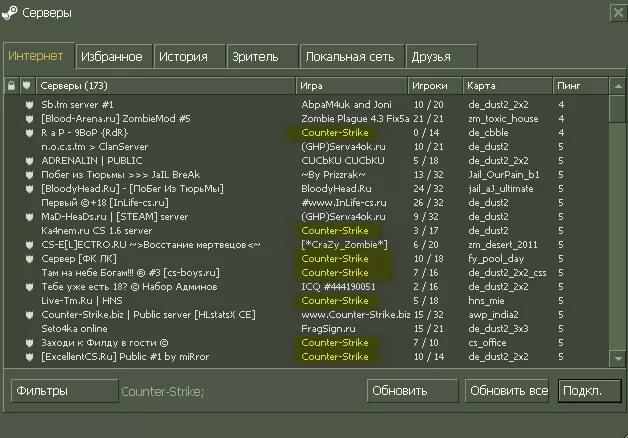
Task: Open the Интернет tab
Action: pyautogui.click(x=39, y=56)
